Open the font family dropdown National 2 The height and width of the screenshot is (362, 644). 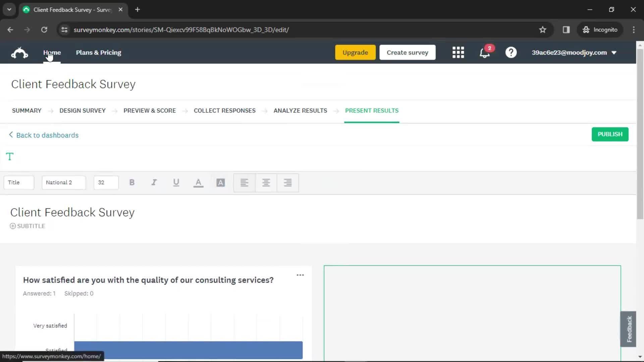point(64,183)
